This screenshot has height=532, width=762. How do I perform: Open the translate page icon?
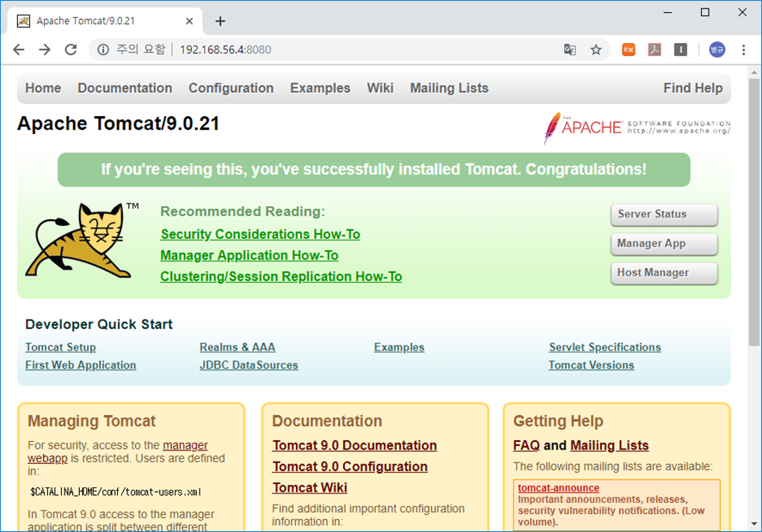point(570,50)
